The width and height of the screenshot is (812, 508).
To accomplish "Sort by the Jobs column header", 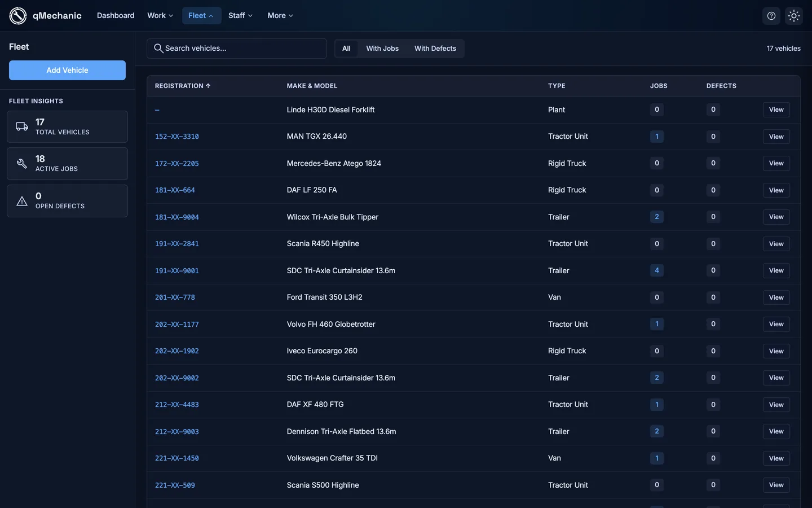I will click(x=659, y=86).
